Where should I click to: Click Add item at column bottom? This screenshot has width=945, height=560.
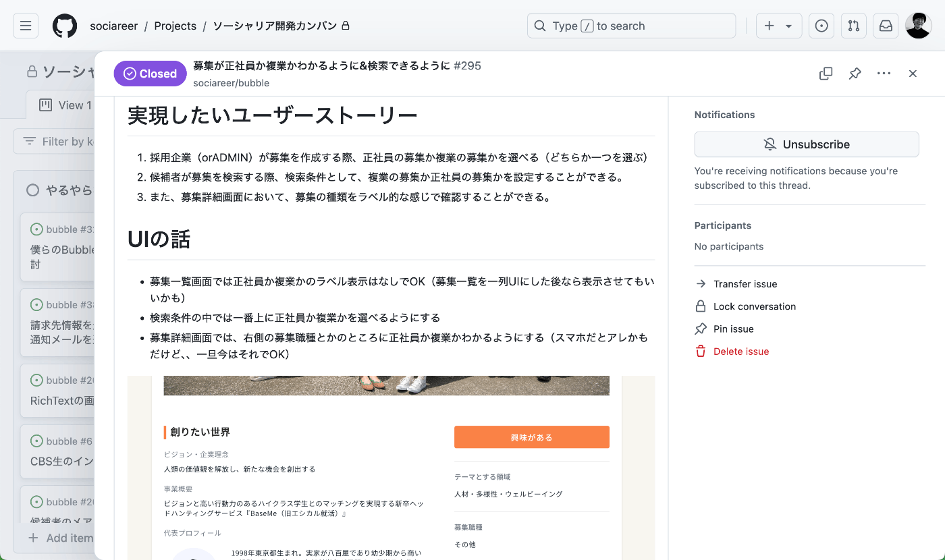pyautogui.click(x=59, y=538)
